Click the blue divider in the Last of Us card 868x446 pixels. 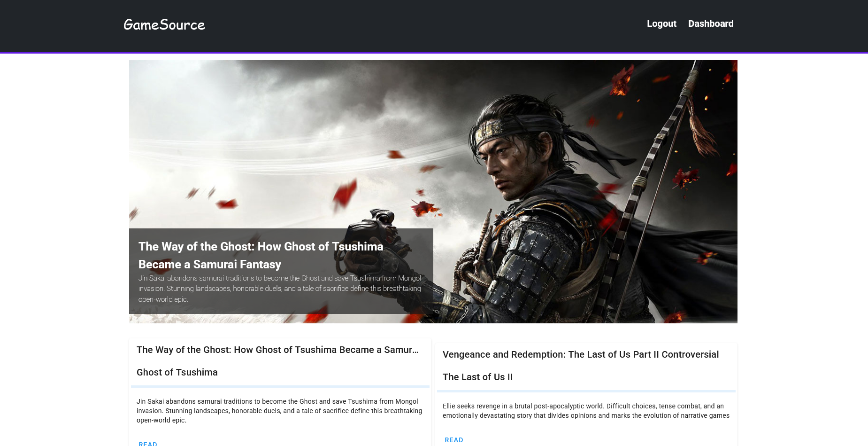point(586,391)
